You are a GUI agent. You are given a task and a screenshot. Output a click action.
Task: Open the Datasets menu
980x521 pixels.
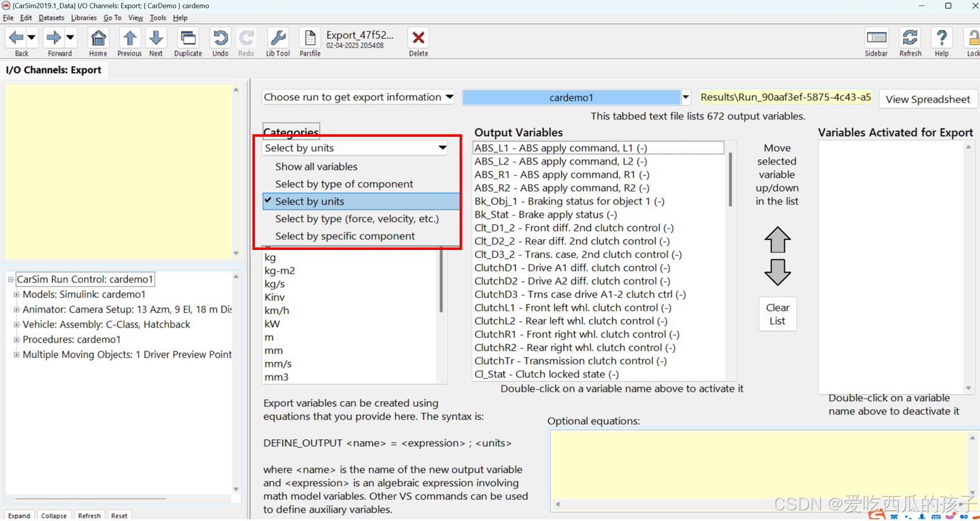52,18
